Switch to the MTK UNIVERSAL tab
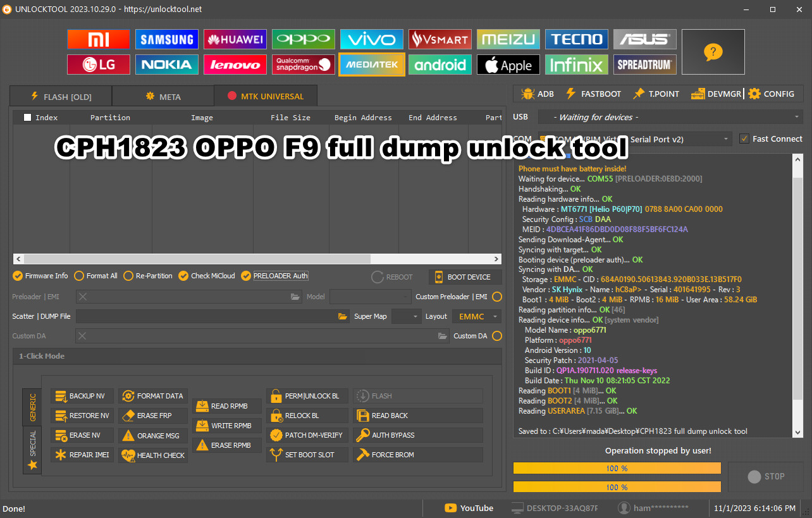This screenshot has height=518, width=812. pos(266,96)
